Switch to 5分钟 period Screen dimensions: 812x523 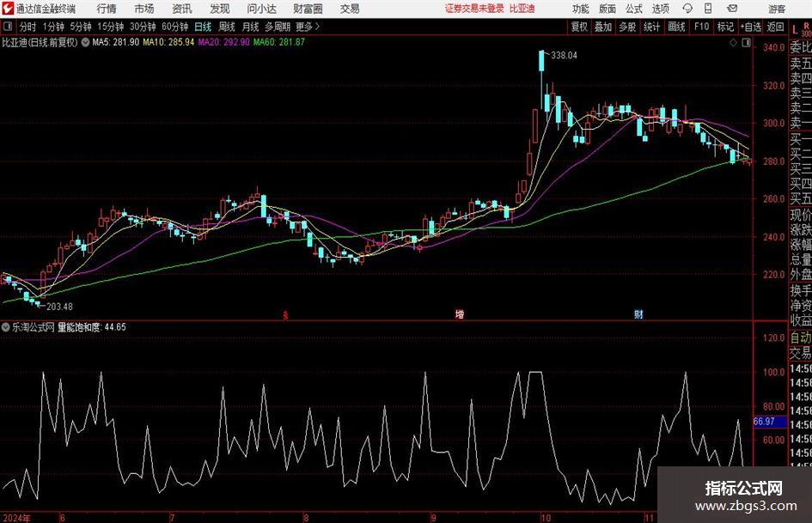[x=81, y=27]
